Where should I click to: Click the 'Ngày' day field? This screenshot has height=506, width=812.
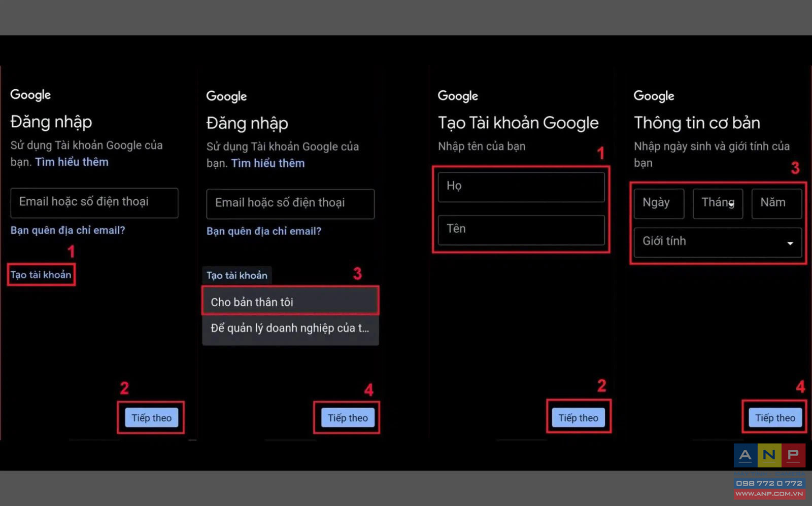click(x=659, y=204)
